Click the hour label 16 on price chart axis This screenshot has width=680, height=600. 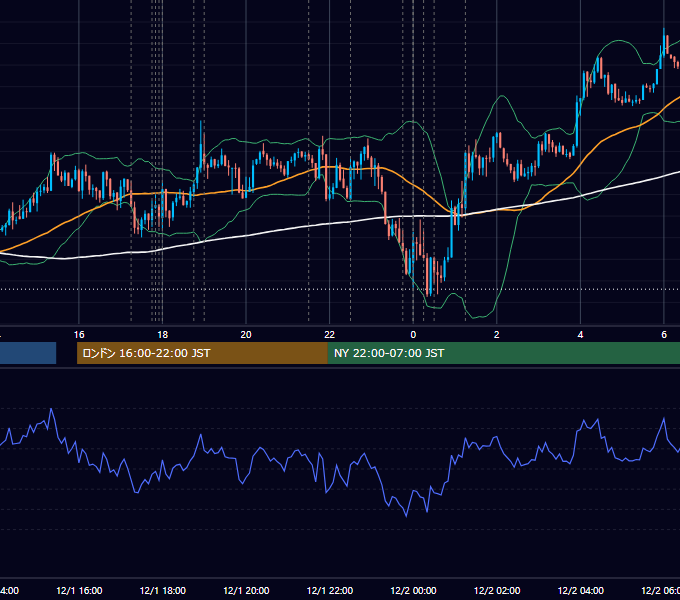(x=79, y=334)
